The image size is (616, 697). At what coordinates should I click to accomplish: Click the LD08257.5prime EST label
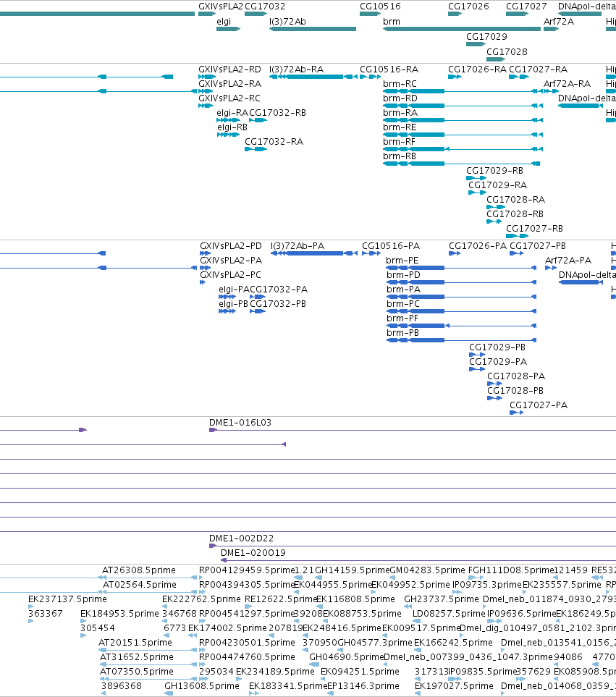pyautogui.click(x=449, y=614)
